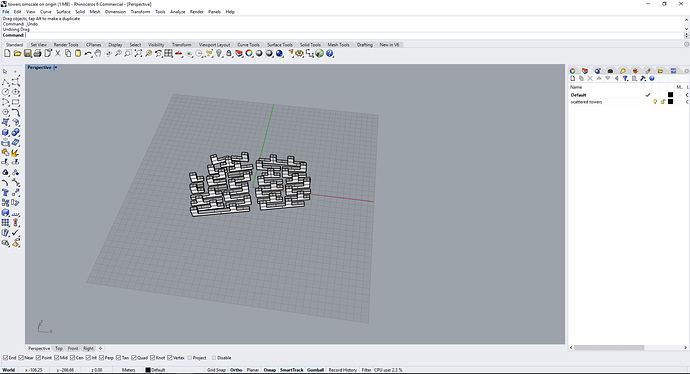Open the Grasshopper green icon
Image resolution: width=690 pixels, height=374 pixels.
319,53
